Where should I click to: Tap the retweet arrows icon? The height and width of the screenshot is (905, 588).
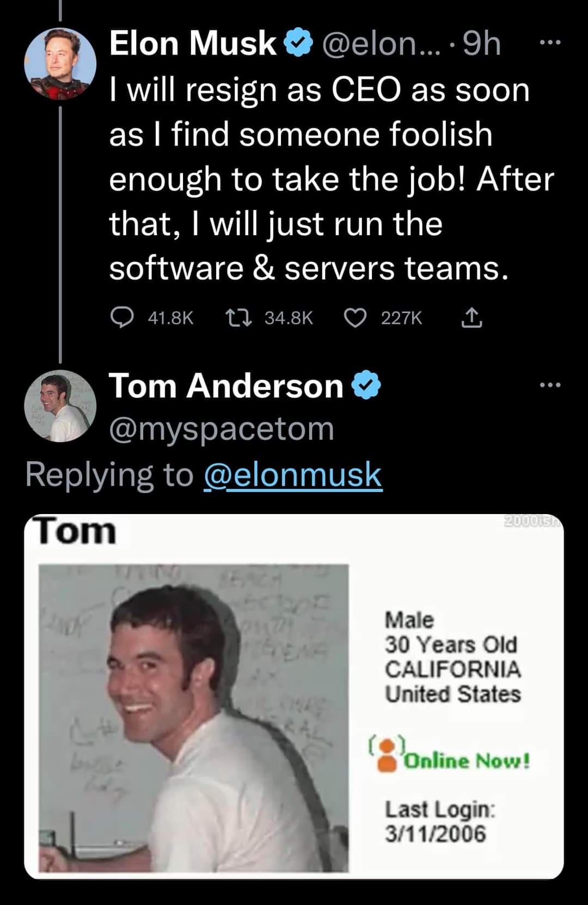pyautogui.click(x=239, y=317)
